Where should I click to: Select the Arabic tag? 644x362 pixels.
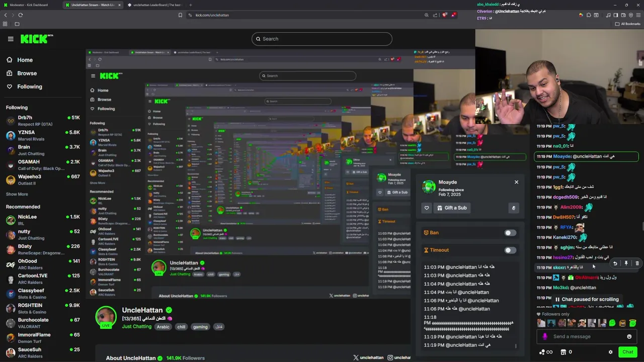click(163, 327)
